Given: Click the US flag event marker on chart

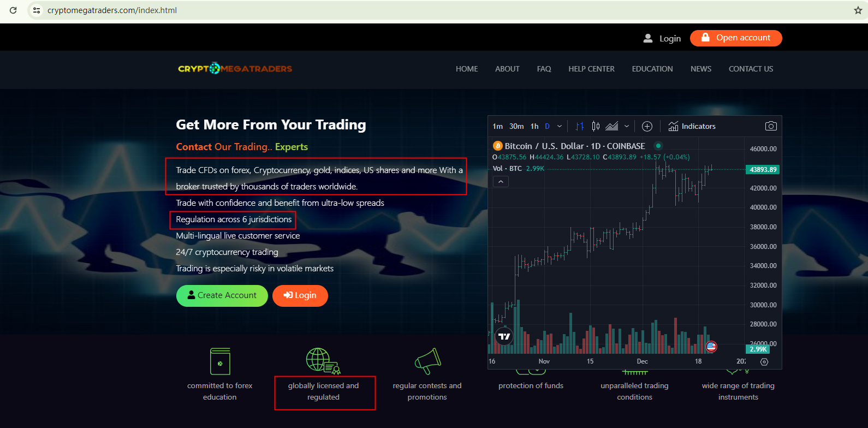Looking at the screenshot, I should tap(711, 346).
